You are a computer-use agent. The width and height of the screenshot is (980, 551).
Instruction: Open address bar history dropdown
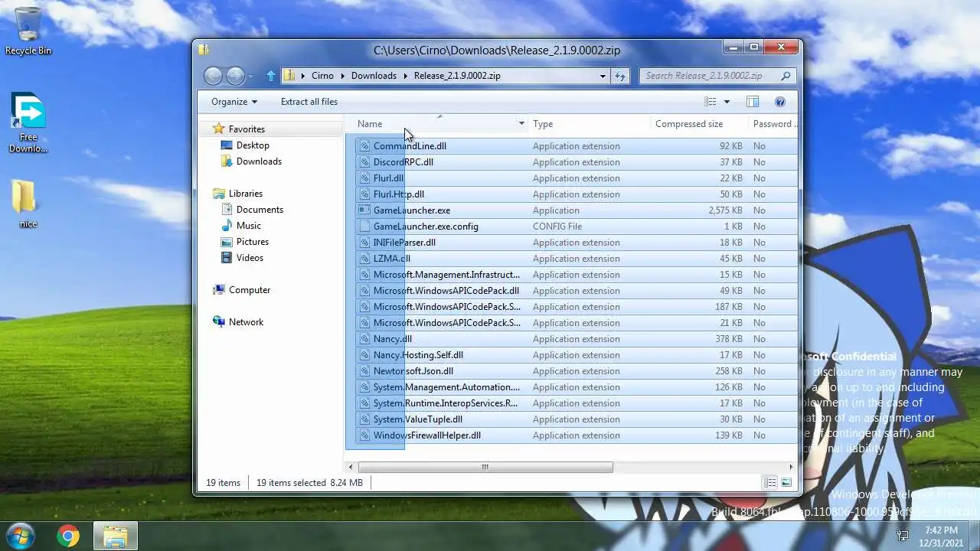(603, 76)
